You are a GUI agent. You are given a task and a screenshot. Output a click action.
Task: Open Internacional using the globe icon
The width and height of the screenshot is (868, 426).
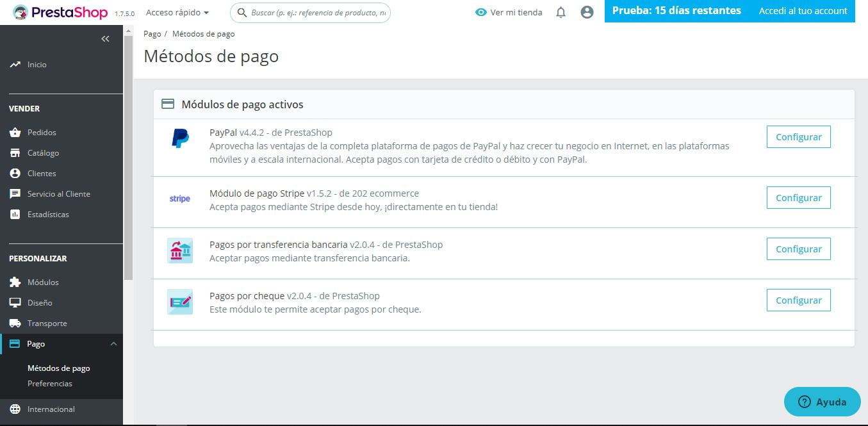[x=16, y=409]
